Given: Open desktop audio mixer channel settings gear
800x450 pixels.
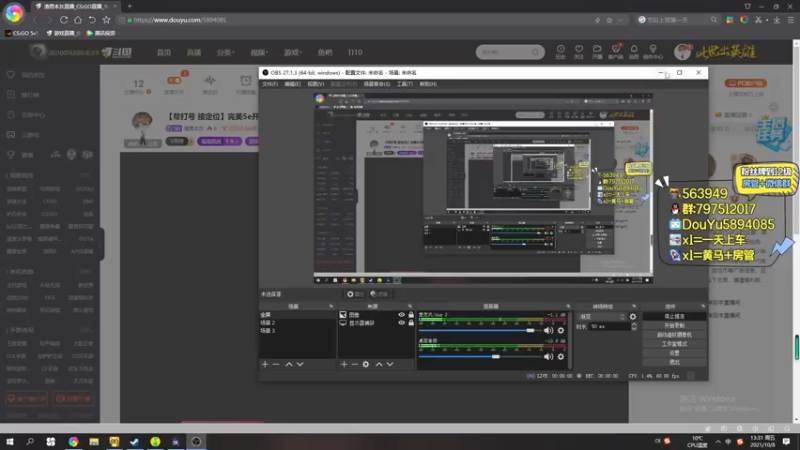Looking at the screenshot, I should 561,357.
